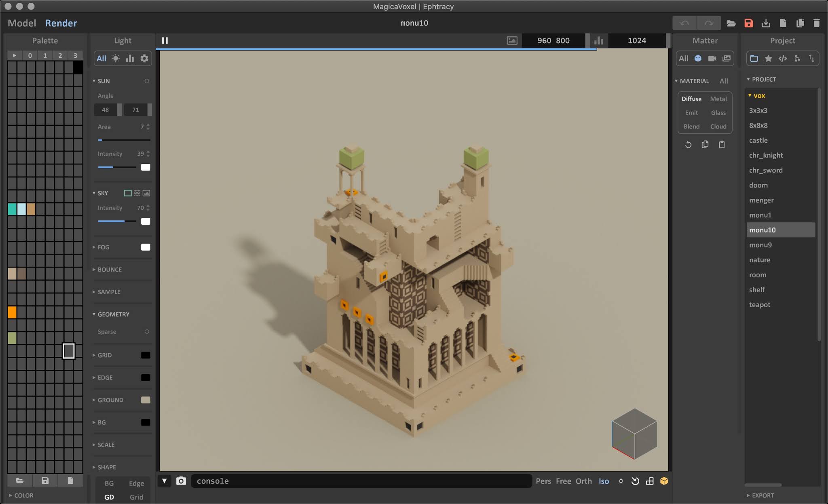Viewport: 828px width, 504px height.
Task: Duplicate the model with the copy icon
Action: tap(801, 23)
